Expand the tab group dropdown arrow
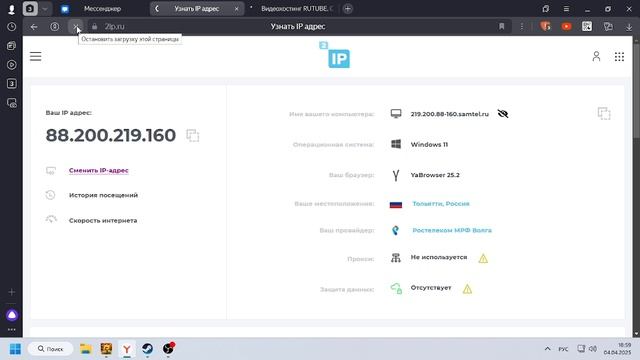This screenshot has height=360, width=640. click(45, 9)
